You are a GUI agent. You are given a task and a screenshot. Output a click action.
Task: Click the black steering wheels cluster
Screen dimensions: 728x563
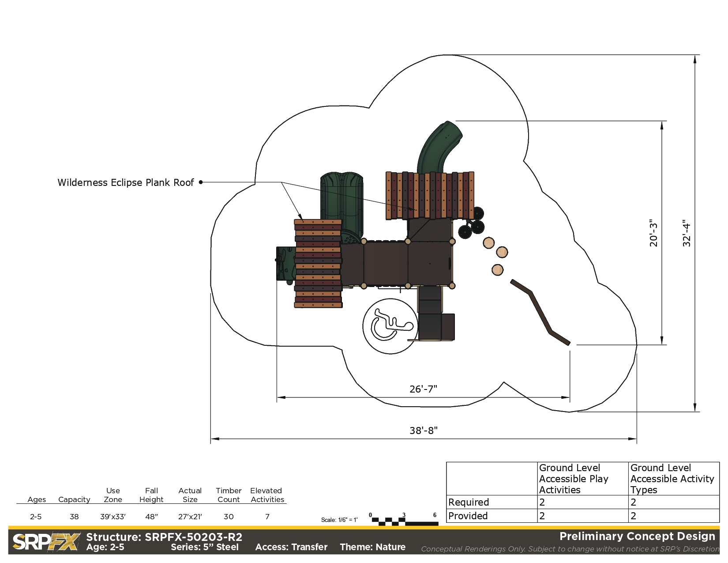472,223
